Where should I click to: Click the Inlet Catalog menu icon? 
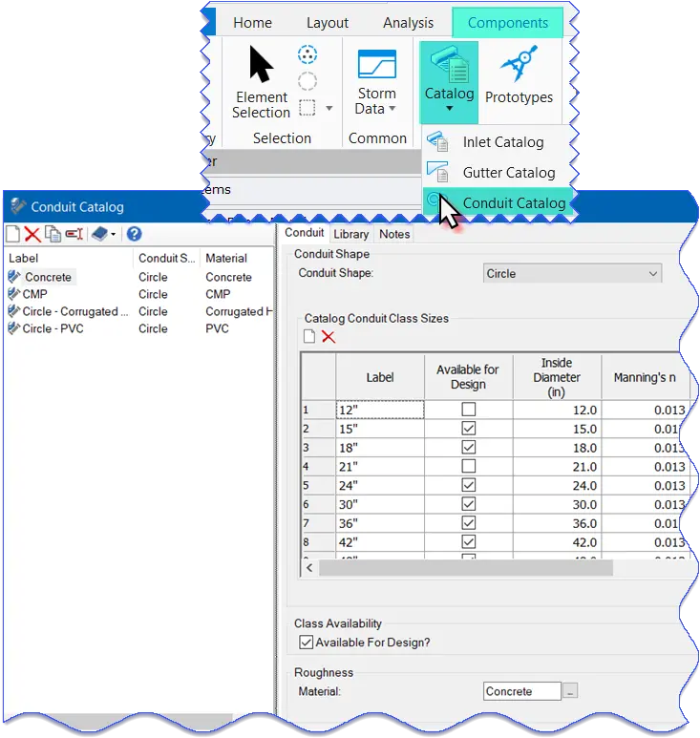[437, 141]
